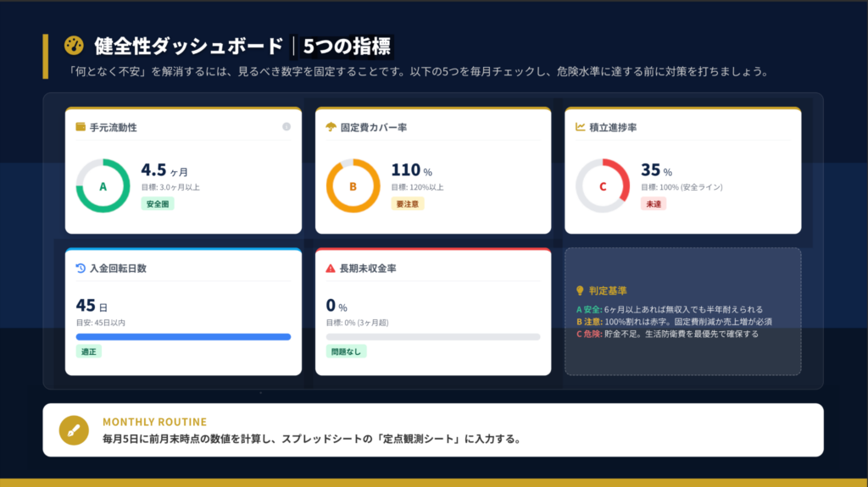Click the umbrella icon next to 固定費カバー率
Viewport: 868px width, 487px height.
[x=331, y=127]
